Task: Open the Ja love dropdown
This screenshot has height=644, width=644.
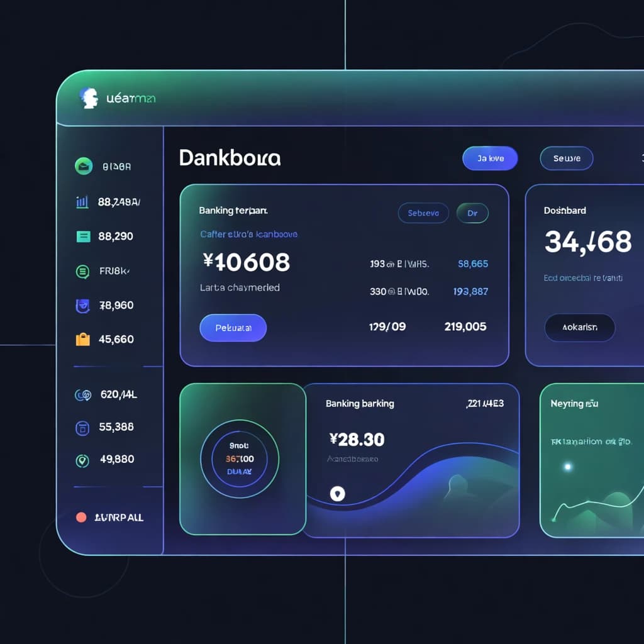Action: pyautogui.click(x=490, y=158)
